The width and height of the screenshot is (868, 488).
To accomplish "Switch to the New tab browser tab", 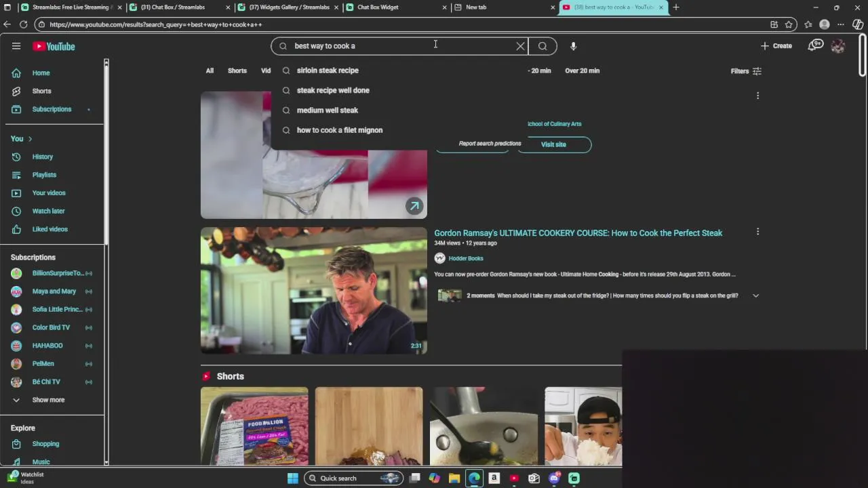I will coord(505,7).
